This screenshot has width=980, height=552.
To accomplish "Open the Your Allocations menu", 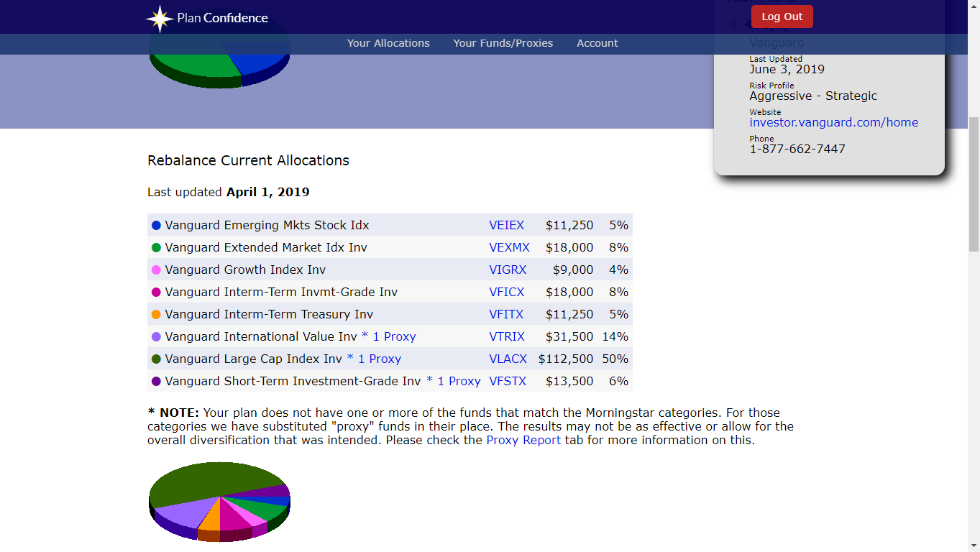I will pyautogui.click(x=388, y=43).
